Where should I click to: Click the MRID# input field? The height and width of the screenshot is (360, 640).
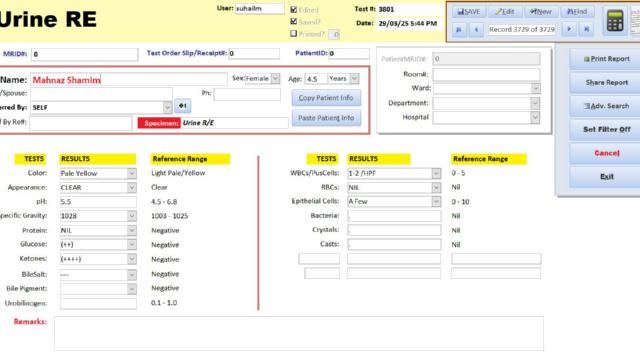[84, 54]
